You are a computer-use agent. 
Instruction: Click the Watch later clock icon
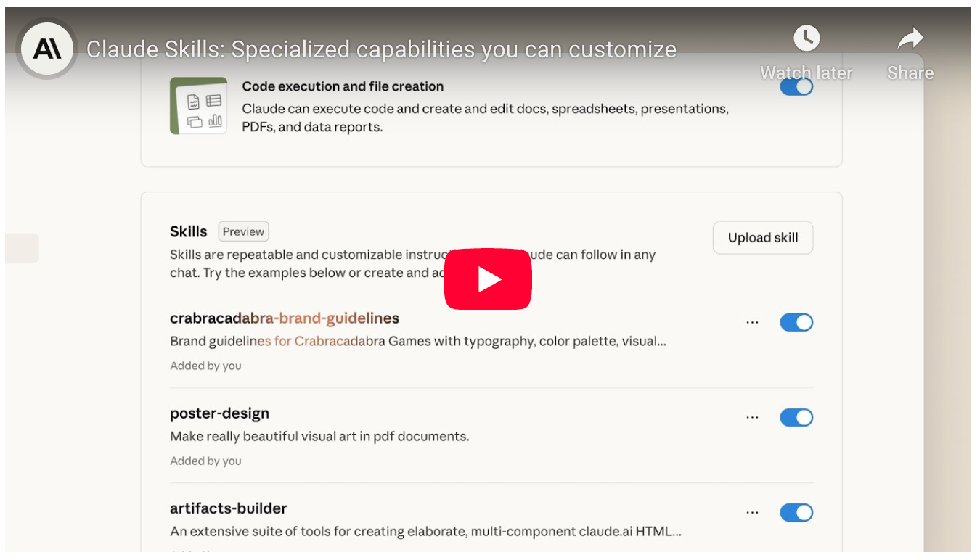click(806, 39)
